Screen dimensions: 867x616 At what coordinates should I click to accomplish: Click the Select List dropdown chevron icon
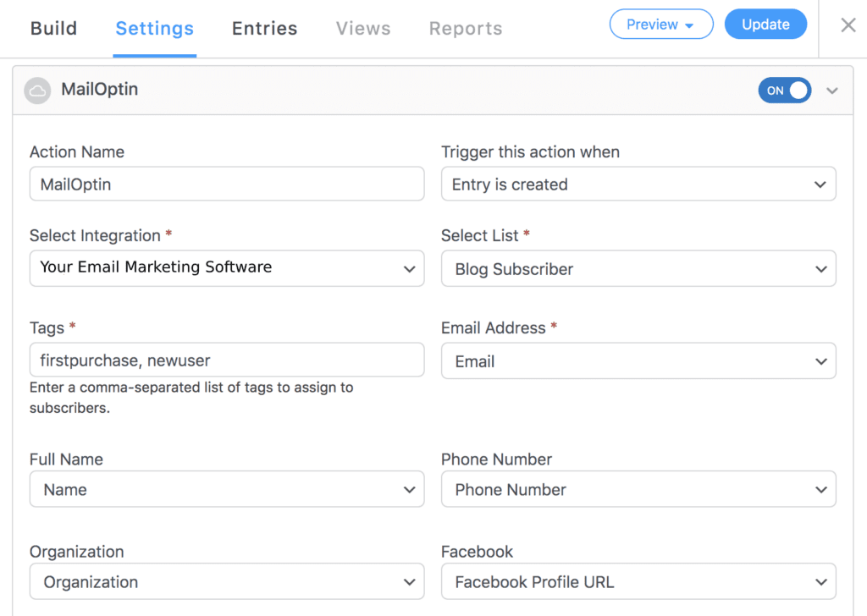pos(820,268)
